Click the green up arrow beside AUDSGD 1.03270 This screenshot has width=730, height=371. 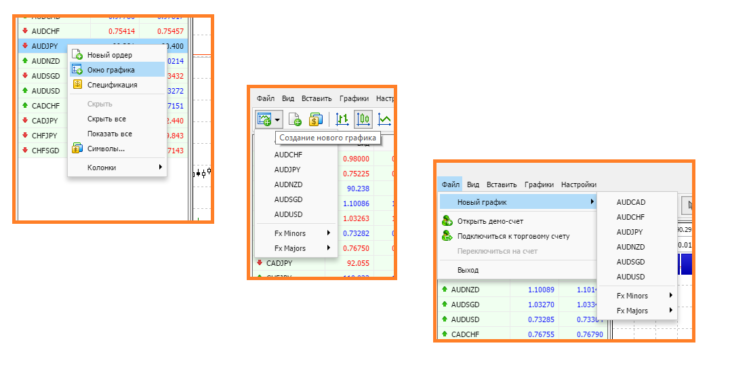[x=445, y=304]
